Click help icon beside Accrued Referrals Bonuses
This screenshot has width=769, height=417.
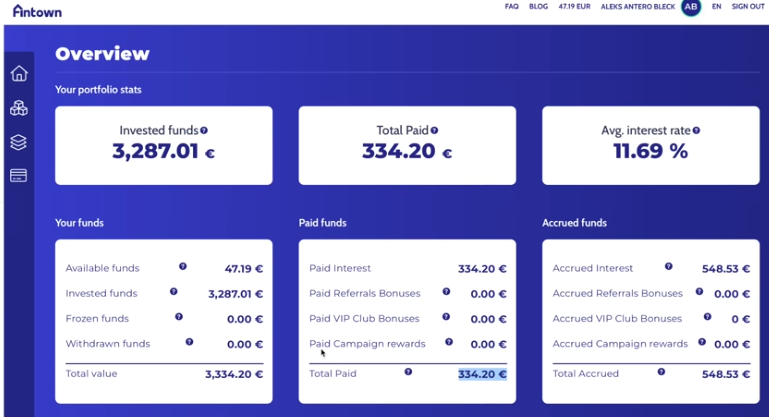[x=699, y=291]
